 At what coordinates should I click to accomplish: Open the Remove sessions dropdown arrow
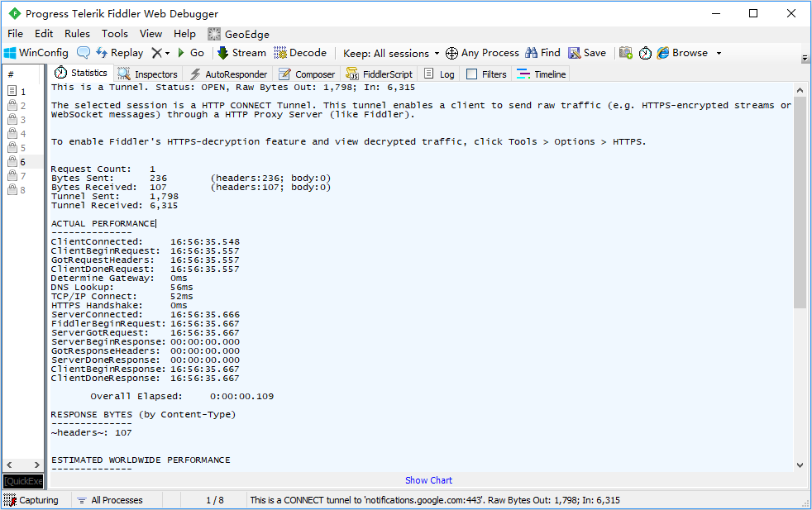(x=167, y=54)
